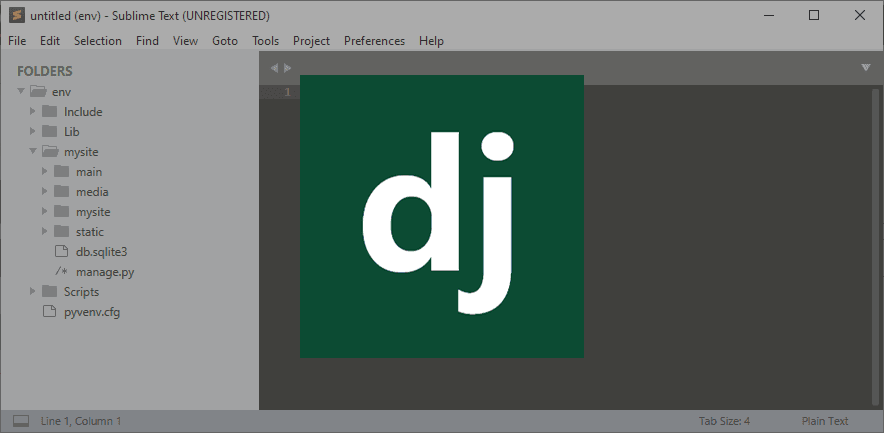Close the Sublime Text window

(x=860, y=15)
